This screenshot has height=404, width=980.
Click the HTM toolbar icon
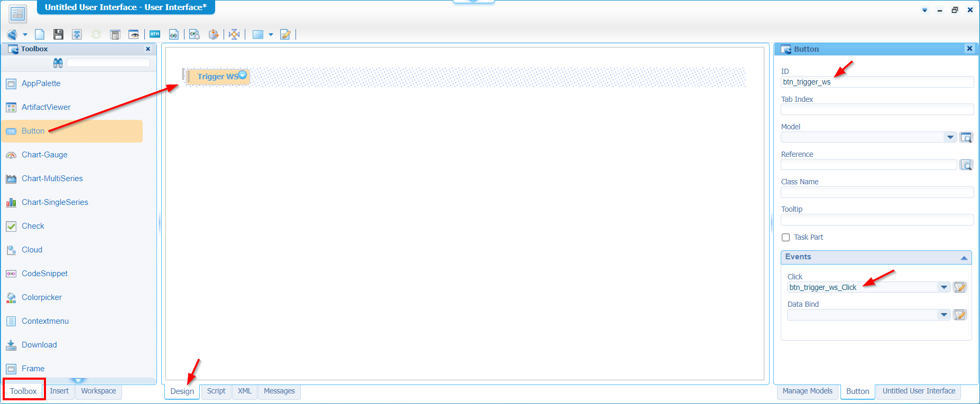pos(154,34)
